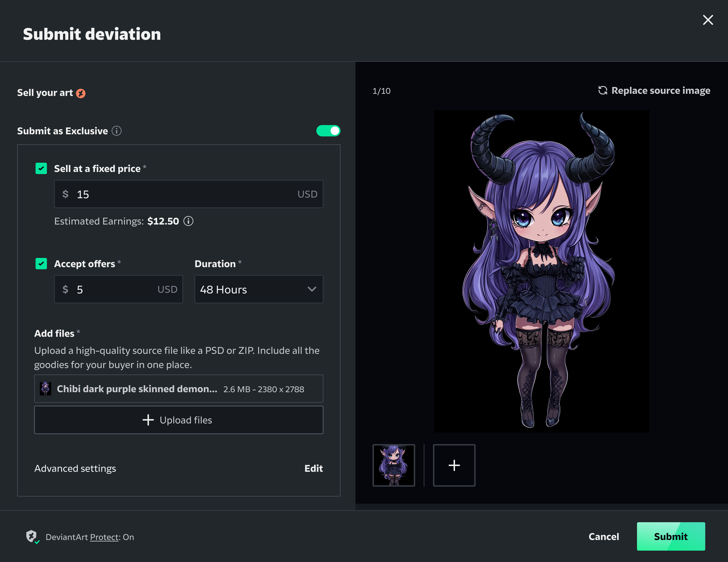Viewport: 728px width, 562px height.
Task: Click info icon next to Submit as Exclusive
Action: [x=116, y=131]
